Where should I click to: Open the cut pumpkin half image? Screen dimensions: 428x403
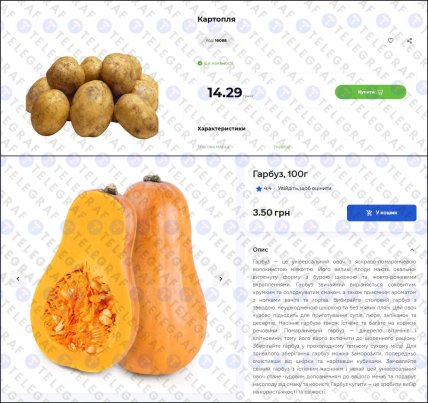83,278
